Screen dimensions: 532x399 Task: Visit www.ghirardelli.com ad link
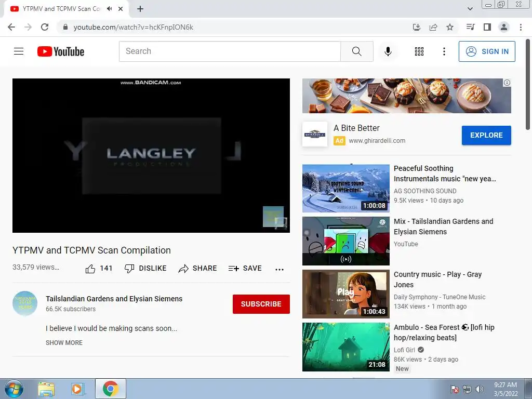click(x=377, y=140)
